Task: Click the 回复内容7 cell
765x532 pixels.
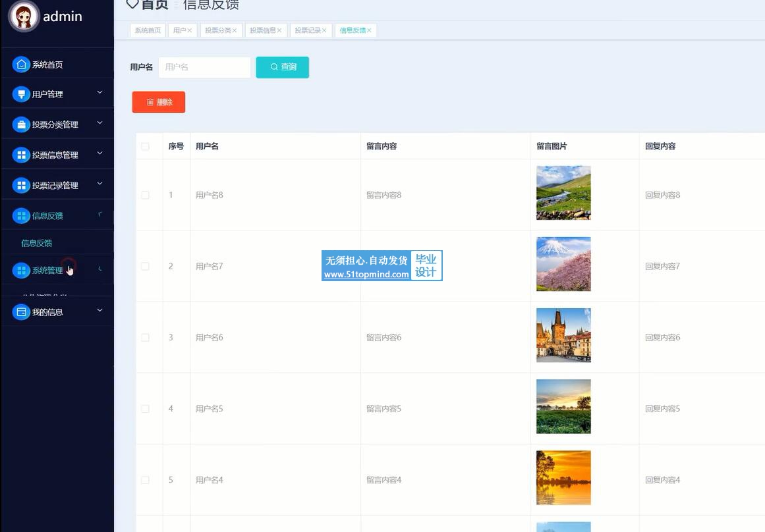Action: click(663, 266)
